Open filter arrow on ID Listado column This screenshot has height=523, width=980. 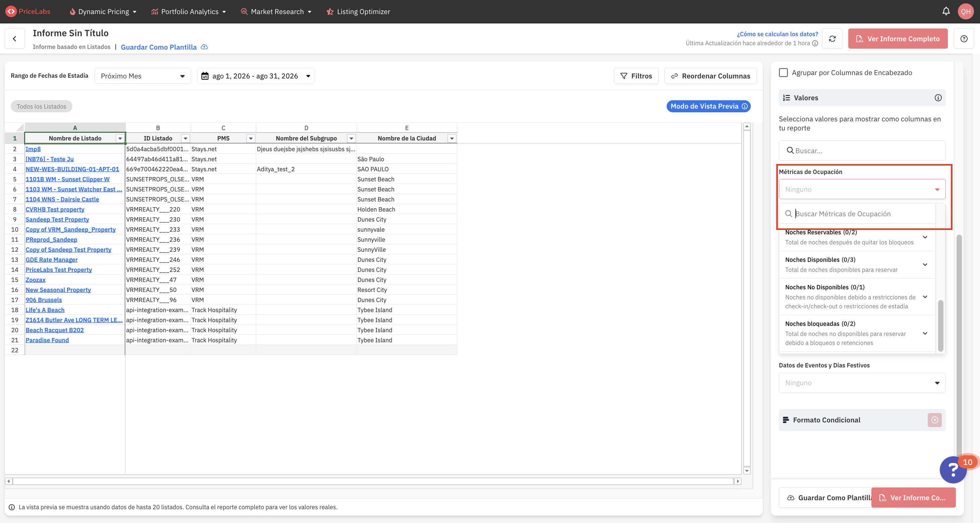(185, 138)
